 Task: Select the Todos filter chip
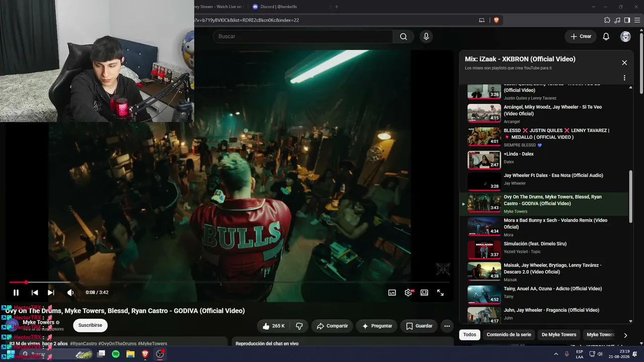tap(469, 335)
